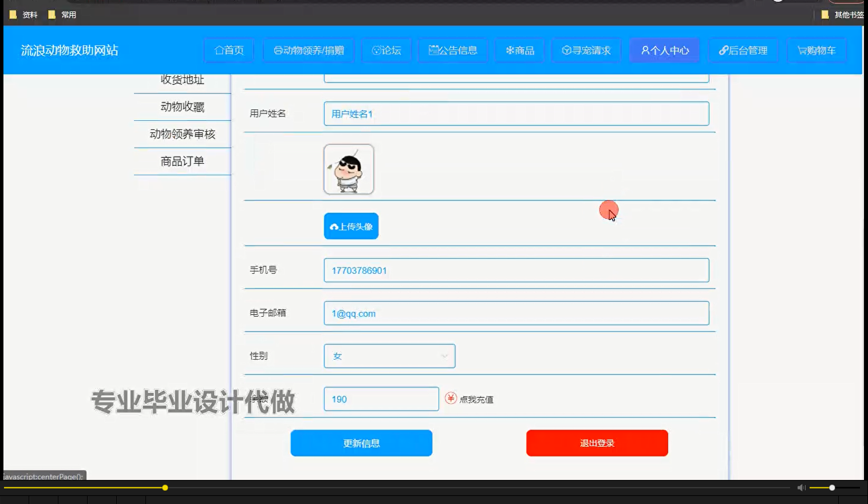Viewport: 868px width, 504px height.
Task: Click the 公告信息 announcement icon
Action: (433, 50)
